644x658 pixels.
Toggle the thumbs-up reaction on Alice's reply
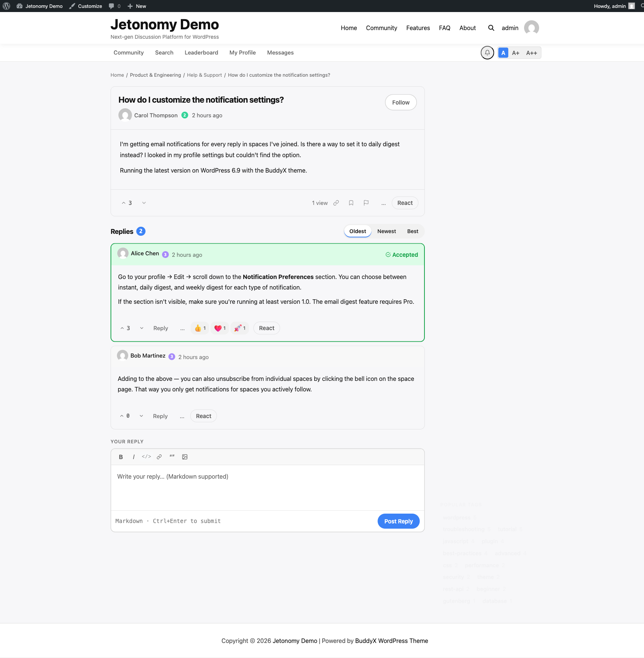click(x=200, y=328)
